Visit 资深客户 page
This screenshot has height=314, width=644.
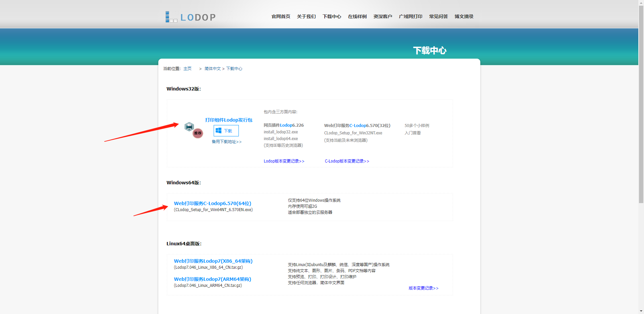(383, 16)
